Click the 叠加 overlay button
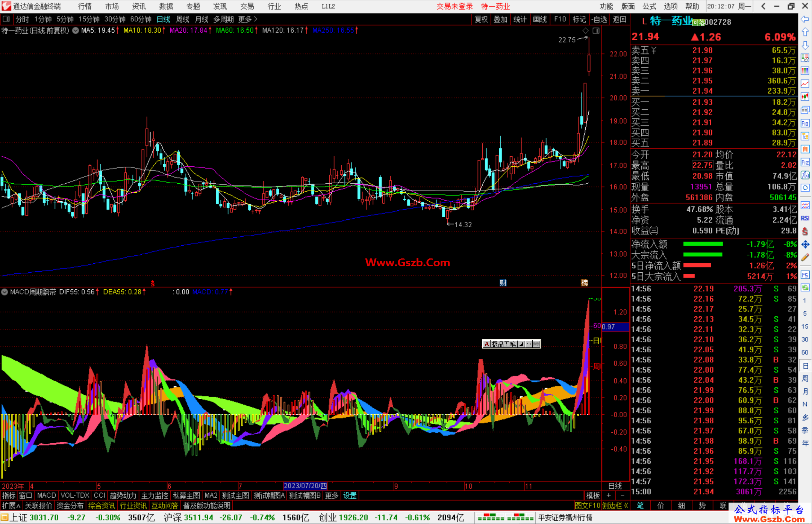The width and height of the screenshot is (812, 524). [500, 19]
